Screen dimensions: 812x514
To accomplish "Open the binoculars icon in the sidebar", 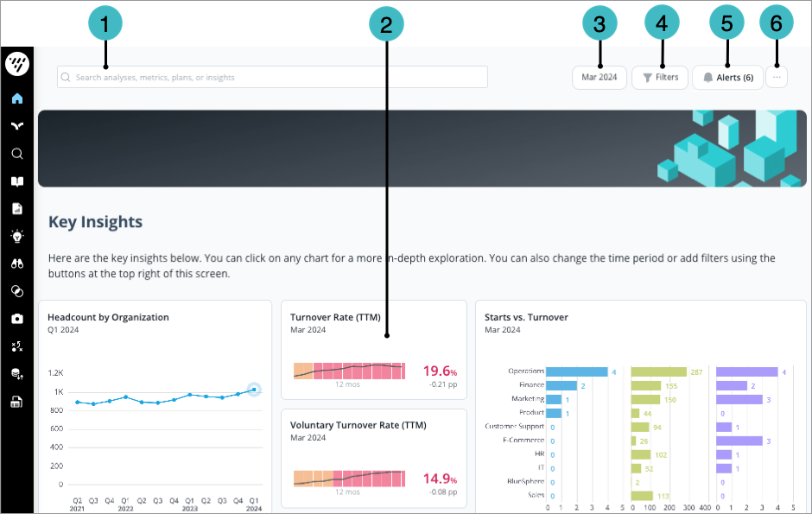I will [16, 263].
